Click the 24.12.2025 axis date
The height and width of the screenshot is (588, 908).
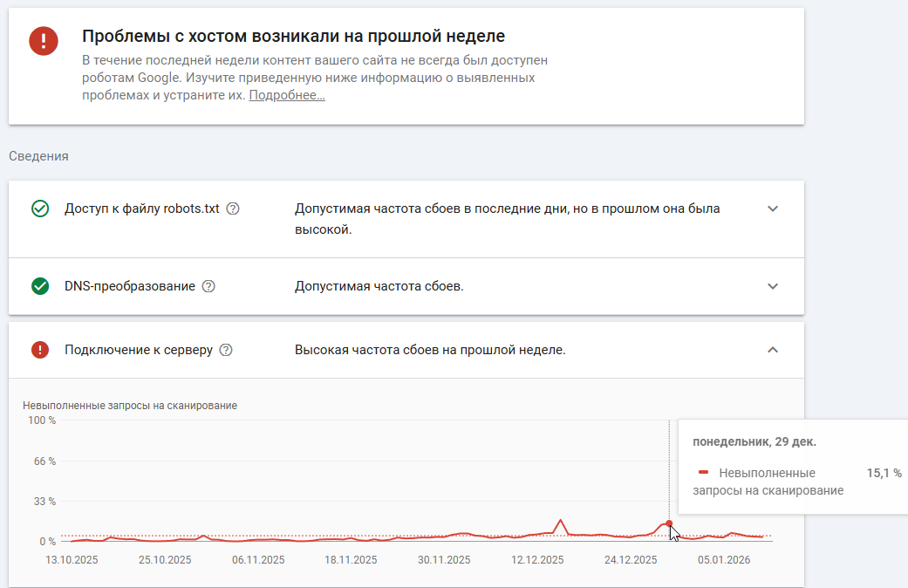631,560
